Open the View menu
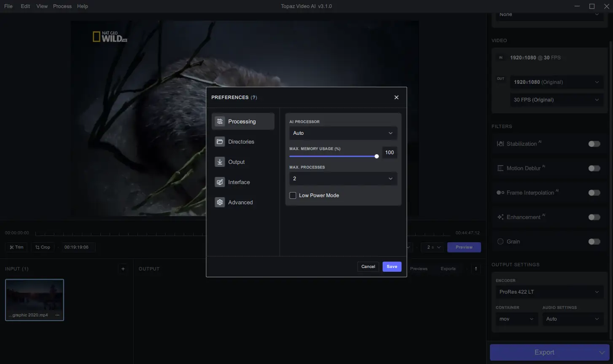 (42, 6)
